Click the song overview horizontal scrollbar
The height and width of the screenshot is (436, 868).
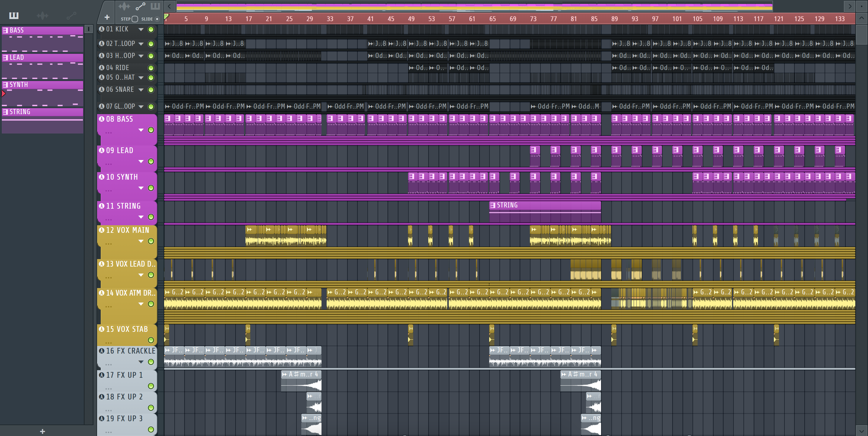(474, 6)
